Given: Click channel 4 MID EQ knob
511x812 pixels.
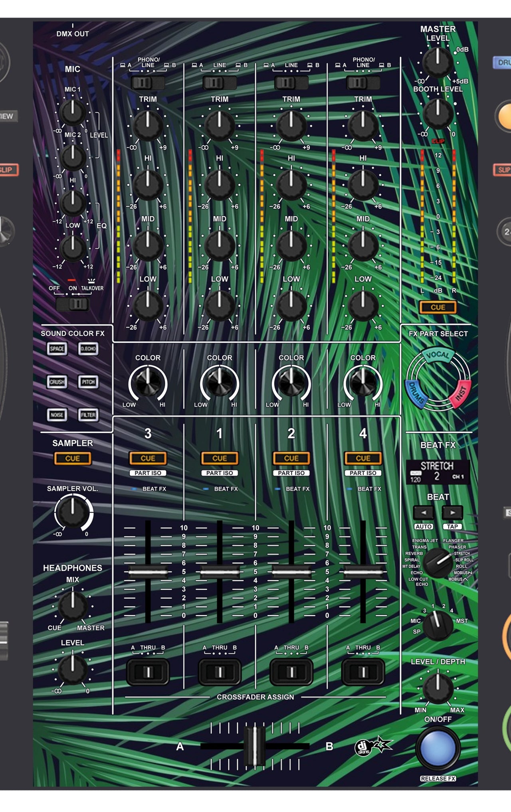Looking at the screenshot, I should [x=363, y=245].
